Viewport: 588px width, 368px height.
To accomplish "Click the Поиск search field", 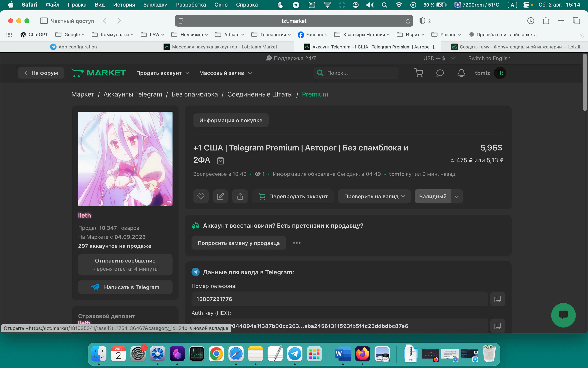I will [356, 73].
